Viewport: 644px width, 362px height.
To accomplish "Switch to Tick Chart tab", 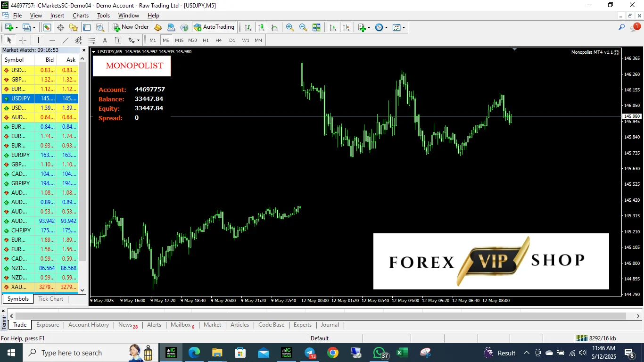I will (x=50, y=299).
